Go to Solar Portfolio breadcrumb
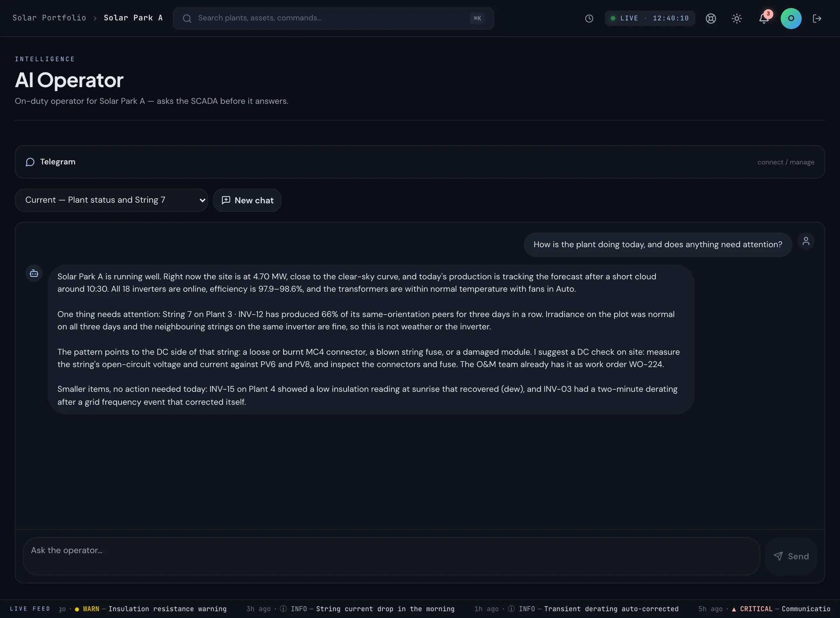Viewport: 840px width, 618px height. (x=49, y=18)
